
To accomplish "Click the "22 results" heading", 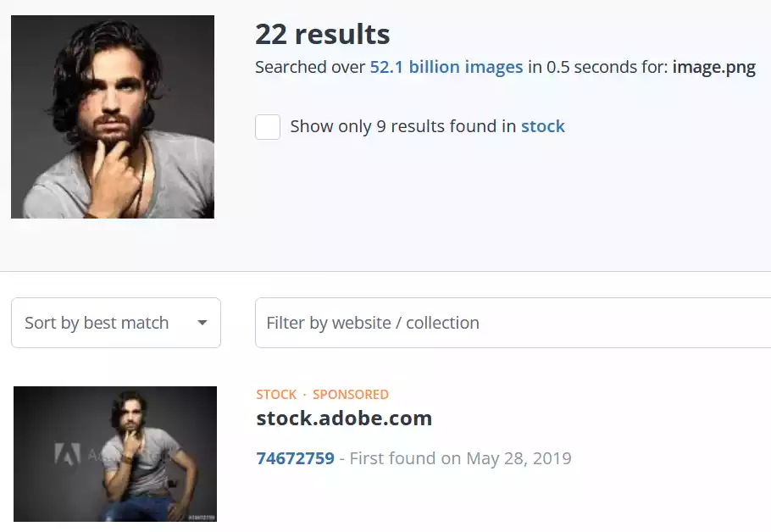I will [x=322, y=34].
